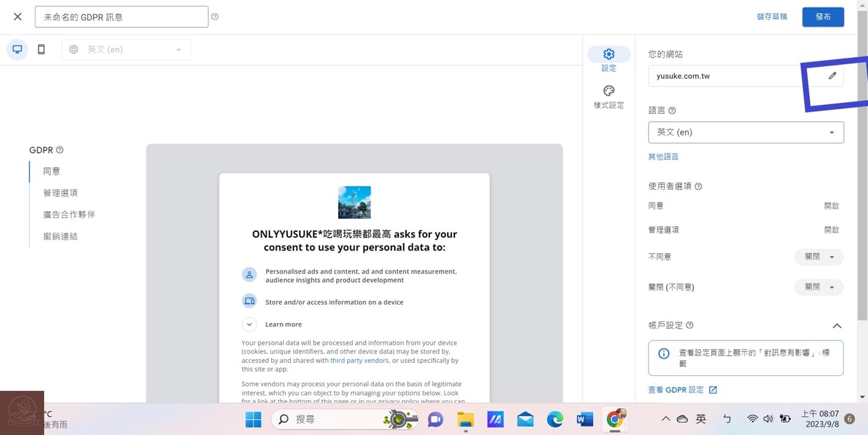This screenshot has width=868, height=435.
Task: Click the pencil edit icon for website
Action: (x=832, y=76)
